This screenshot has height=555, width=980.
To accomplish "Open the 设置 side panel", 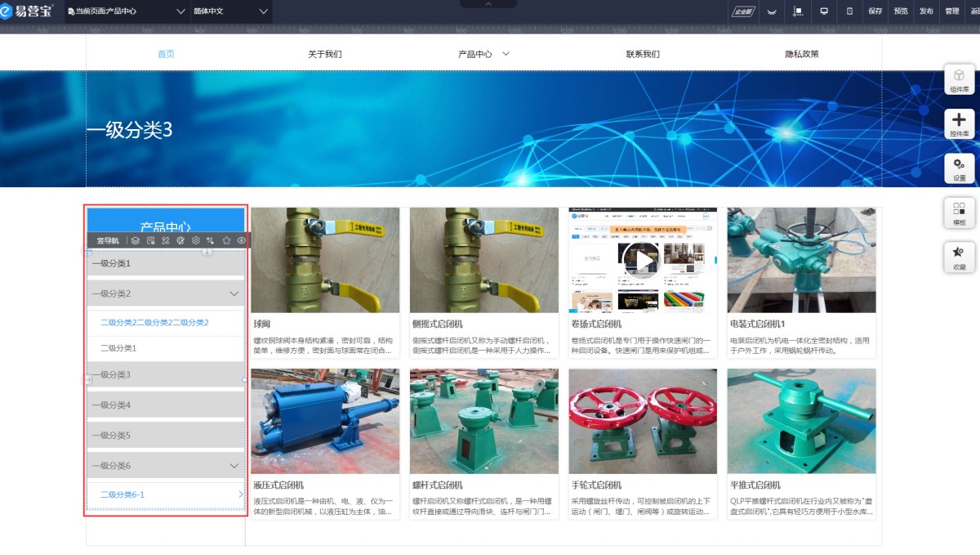I will pyautogui.click(x=959, y=168).
